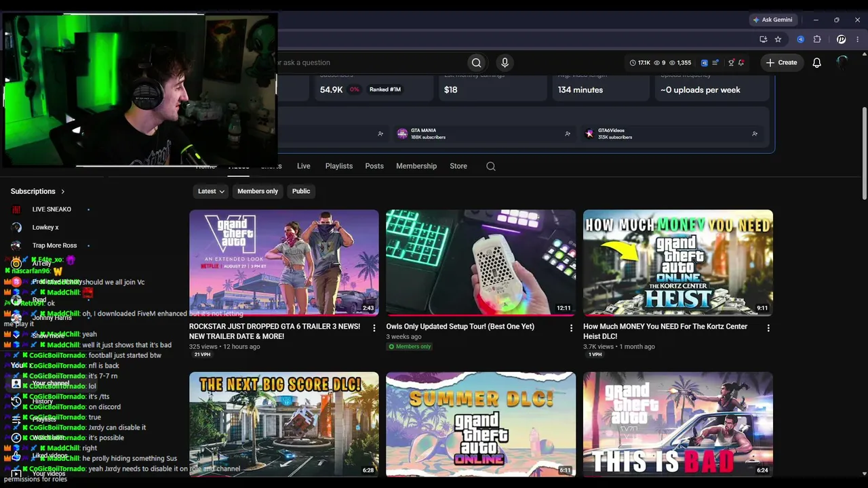The height and width of the screenshot is (488, 868).
Task: Open options menu for Owls Only Setup Tour video
Action: pos(571,328)
